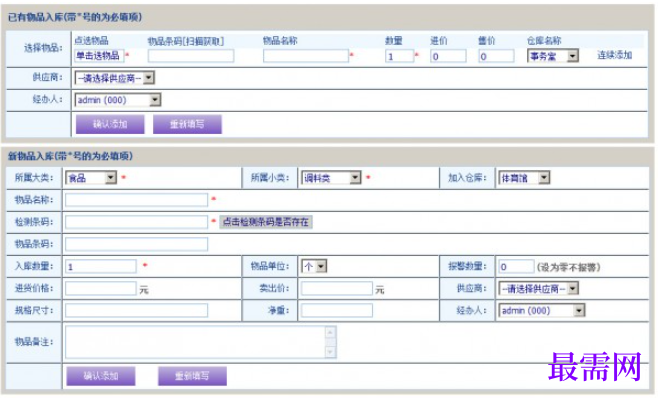The height and width of the screenshot is (398, 660).
Task: Click 确认添加 at bottom of new item form
Action: (x=101, y=376)
